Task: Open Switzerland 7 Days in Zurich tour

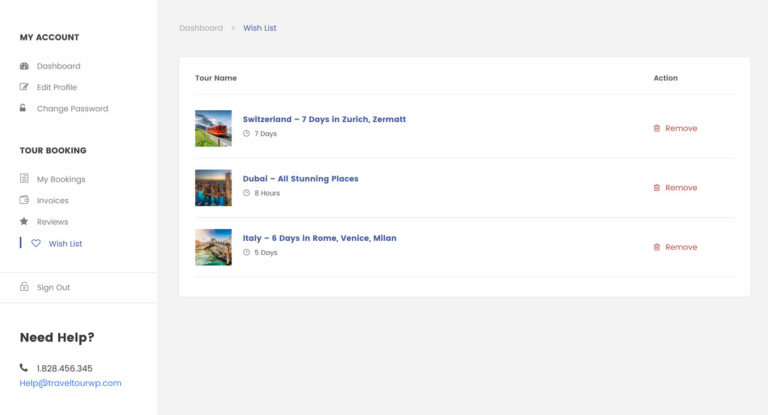Action: 324,119
